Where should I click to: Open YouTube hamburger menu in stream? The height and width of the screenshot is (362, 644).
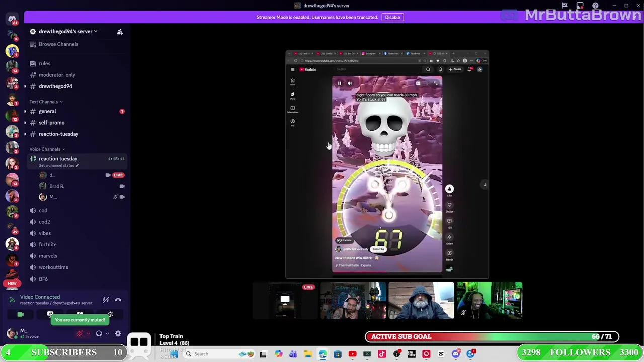coord(292,70)
